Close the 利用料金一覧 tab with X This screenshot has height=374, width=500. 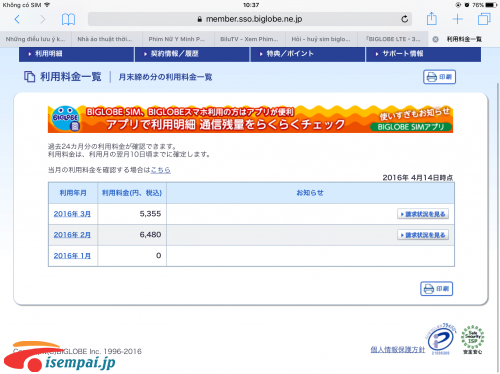[x=435, y=39]
